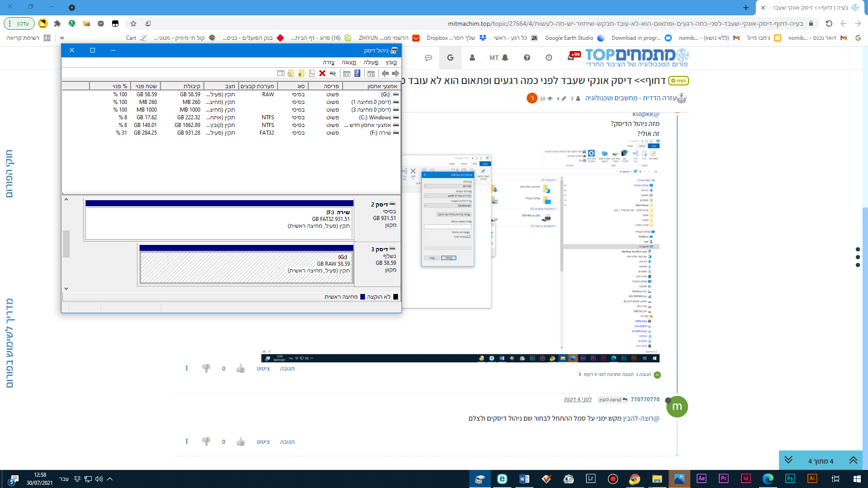Sort by מערכת קבצים column header
Screen dimensions: 868x488
258,86
